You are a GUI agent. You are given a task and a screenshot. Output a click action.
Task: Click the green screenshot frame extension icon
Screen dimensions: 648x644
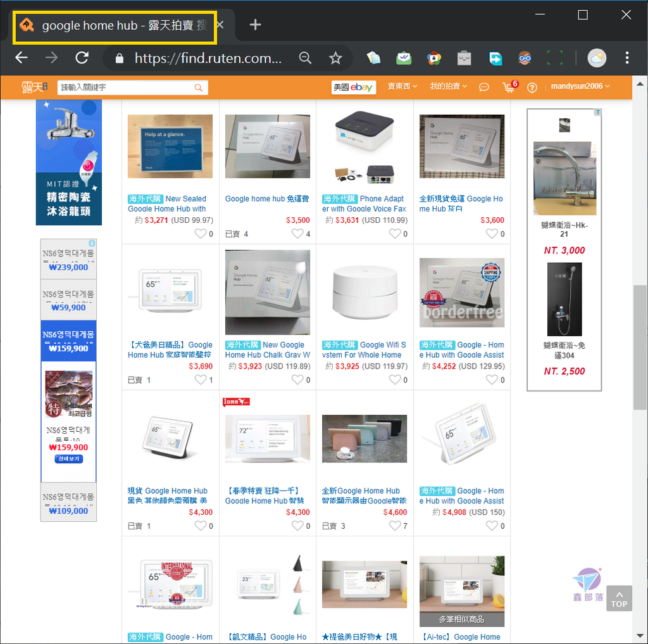click(x=555, y=58)
